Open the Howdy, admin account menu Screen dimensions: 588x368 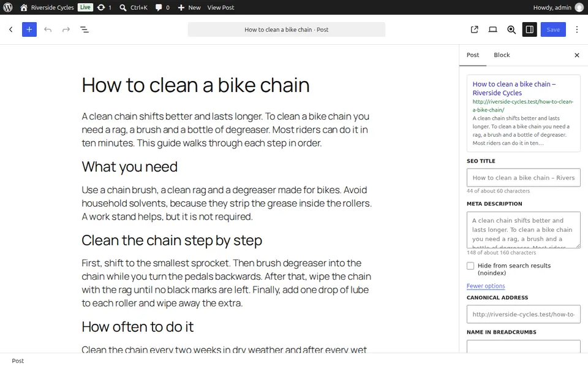pyautogui.click(x=558, y=7)
